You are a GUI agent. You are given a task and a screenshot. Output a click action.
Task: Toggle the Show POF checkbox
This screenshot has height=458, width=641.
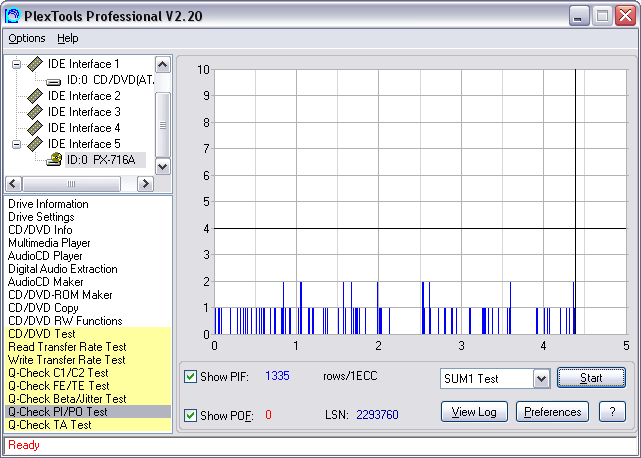pos(190,415)
